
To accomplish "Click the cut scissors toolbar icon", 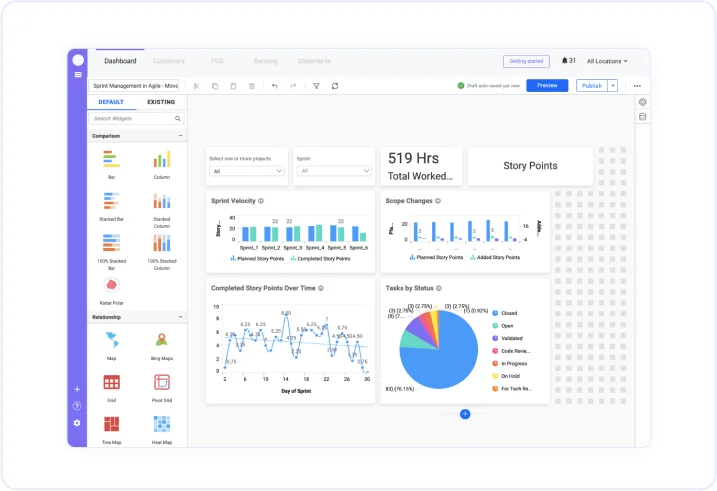I will [x=197, y=86].
